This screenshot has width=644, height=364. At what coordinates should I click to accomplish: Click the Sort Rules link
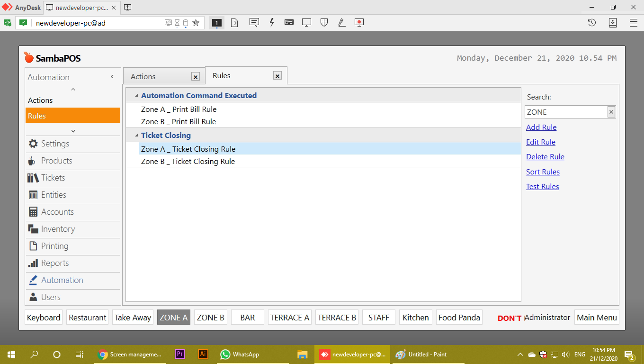coord(543,172)
